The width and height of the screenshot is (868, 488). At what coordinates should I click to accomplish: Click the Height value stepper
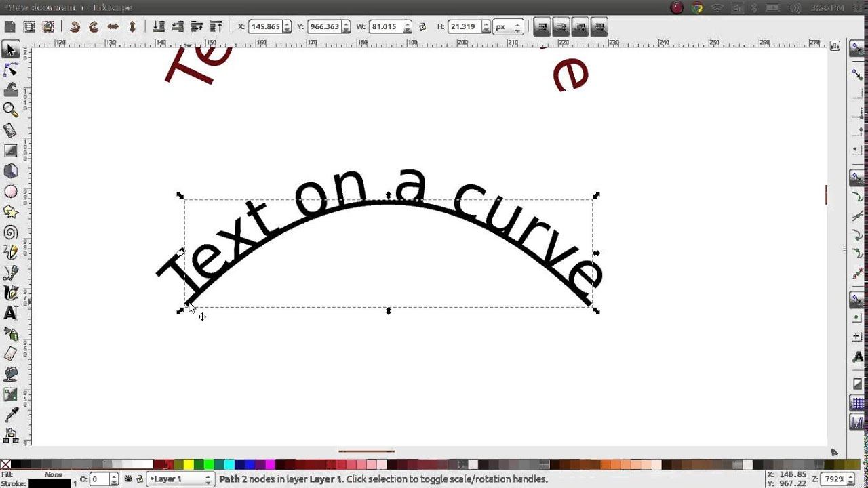[x=485, y=27]
